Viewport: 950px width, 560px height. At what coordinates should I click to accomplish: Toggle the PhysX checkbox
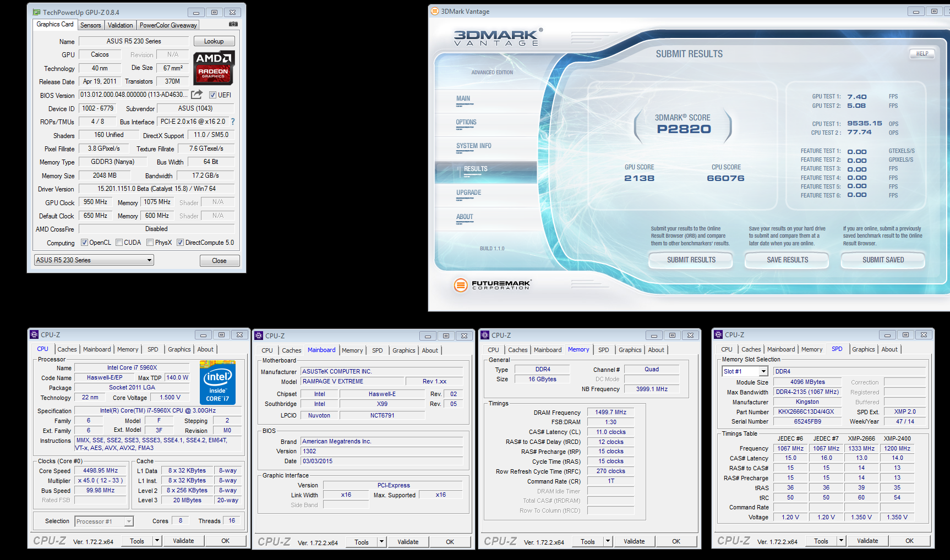(150, 243)
